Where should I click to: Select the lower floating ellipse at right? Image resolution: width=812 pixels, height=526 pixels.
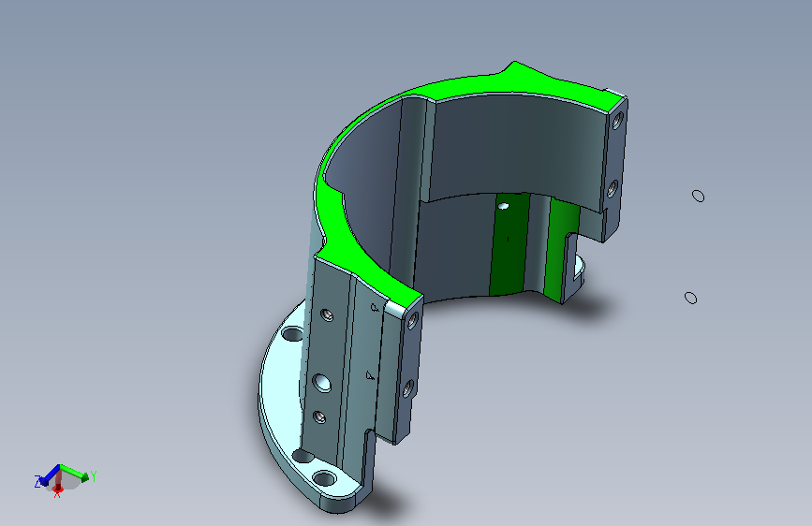[x=691, y=298]
